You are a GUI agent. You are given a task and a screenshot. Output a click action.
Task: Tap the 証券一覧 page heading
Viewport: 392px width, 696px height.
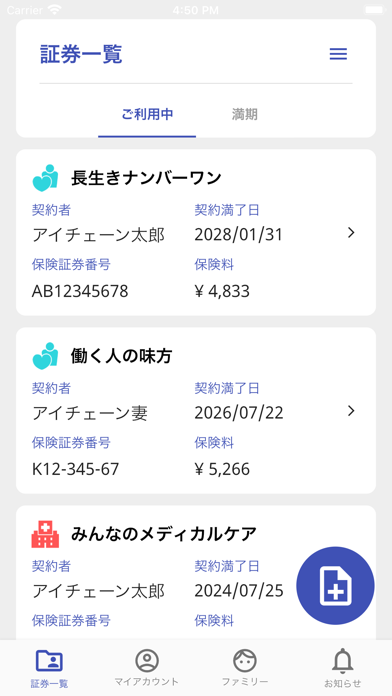coord(81,54)
